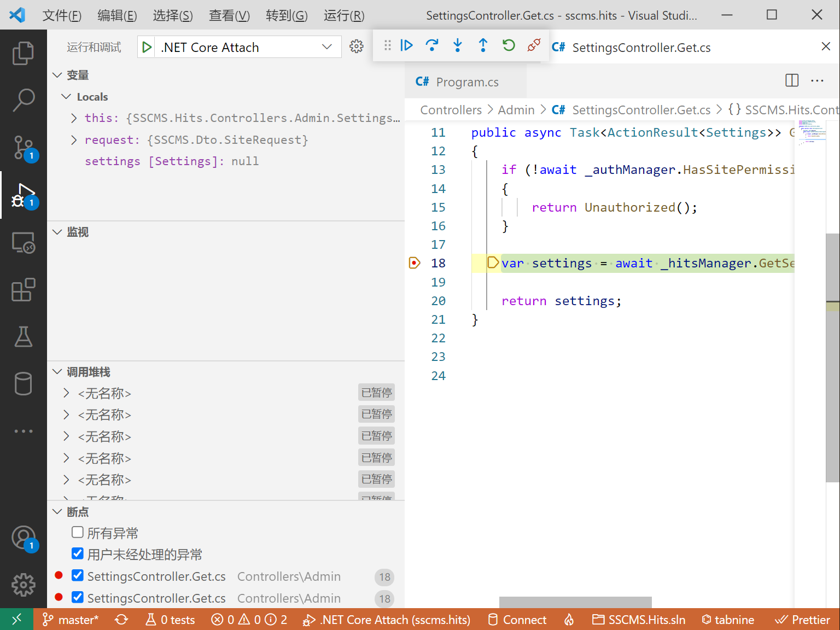Disable the first SettingsController.Get.cs breakpoint

[x=78, y=576]
